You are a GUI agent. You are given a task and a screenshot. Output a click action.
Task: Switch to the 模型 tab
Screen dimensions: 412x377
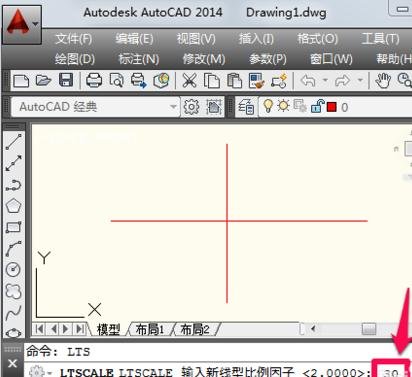(108, 329)
